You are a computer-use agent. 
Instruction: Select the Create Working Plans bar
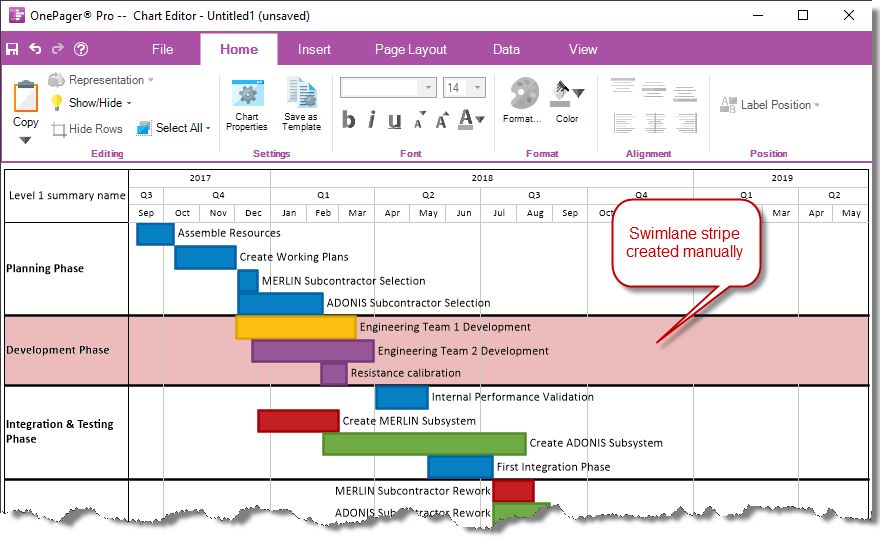tap(205, 257)
